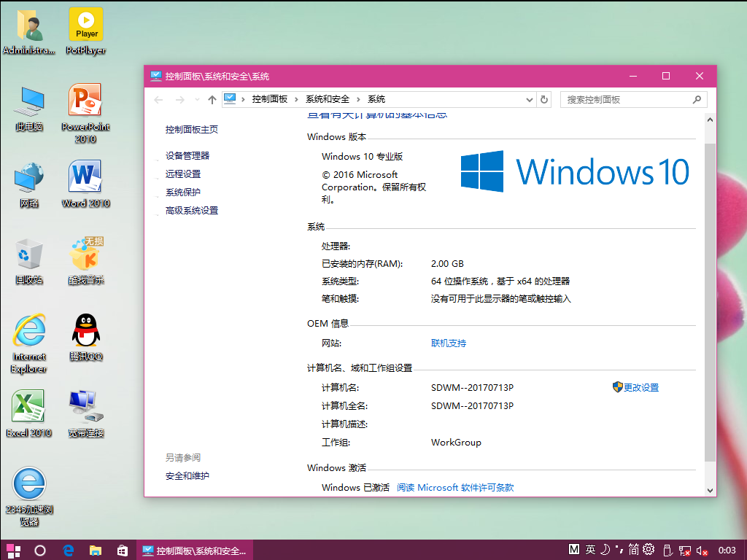The width and height of the screenshot is (747, 560).
Task: Open 控制面板主页 link
Action: tap(192, 130)
